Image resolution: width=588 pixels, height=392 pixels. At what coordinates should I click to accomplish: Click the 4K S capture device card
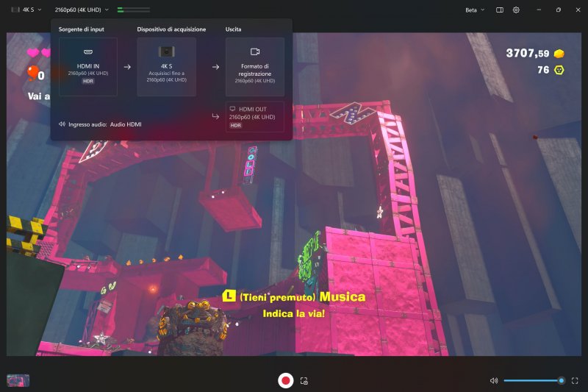[x=166, y=67]
